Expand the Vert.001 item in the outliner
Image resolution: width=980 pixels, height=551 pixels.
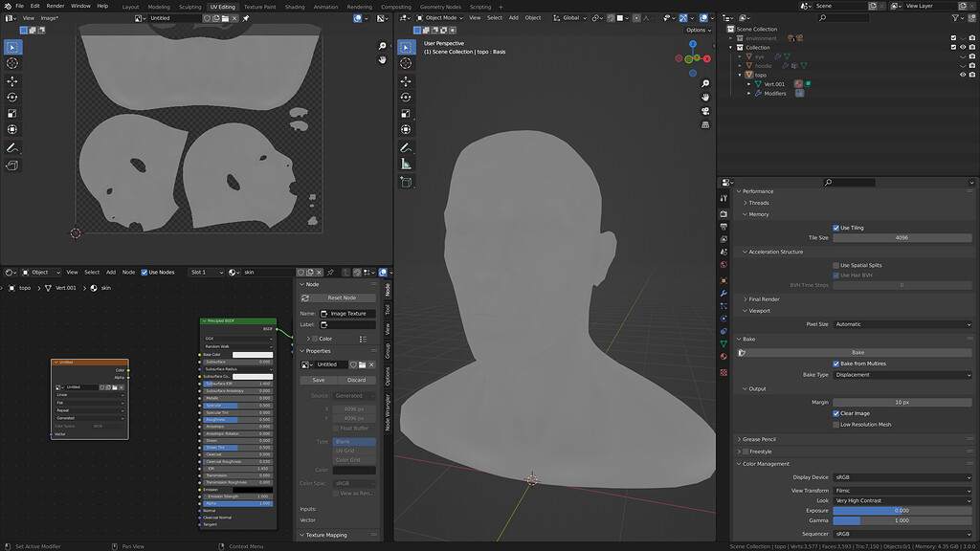(748, 84)
